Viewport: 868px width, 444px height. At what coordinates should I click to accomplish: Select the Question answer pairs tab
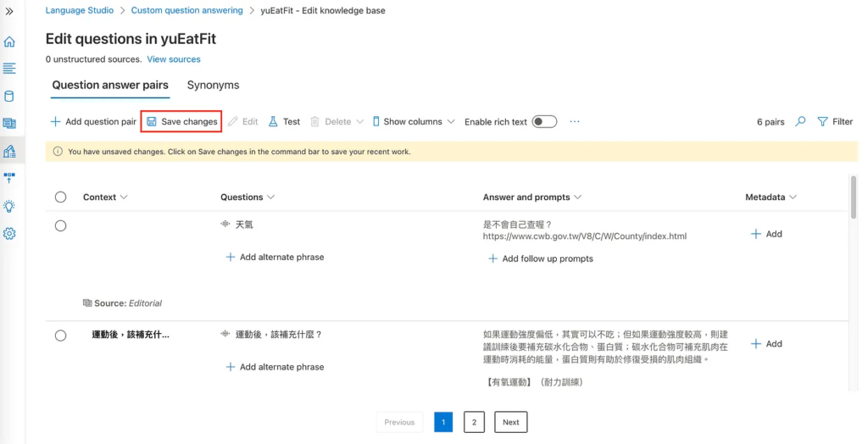pos(110,86)
